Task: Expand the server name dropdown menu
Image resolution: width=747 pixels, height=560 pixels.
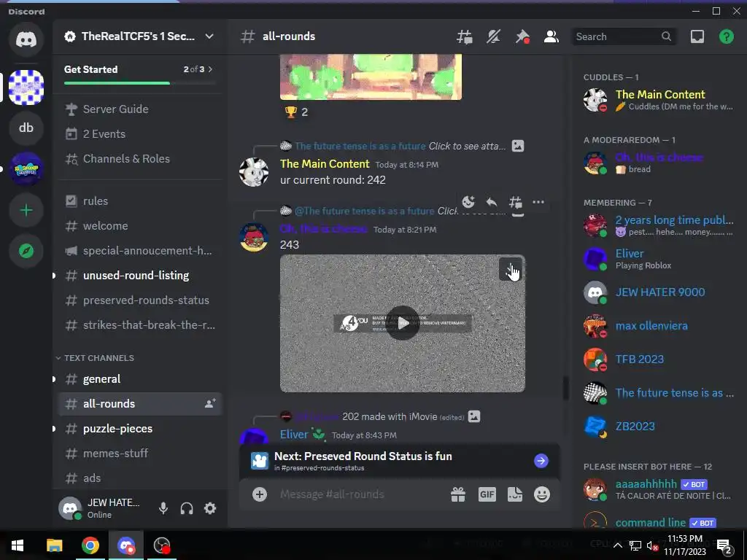Action: [x=209, y=36]
